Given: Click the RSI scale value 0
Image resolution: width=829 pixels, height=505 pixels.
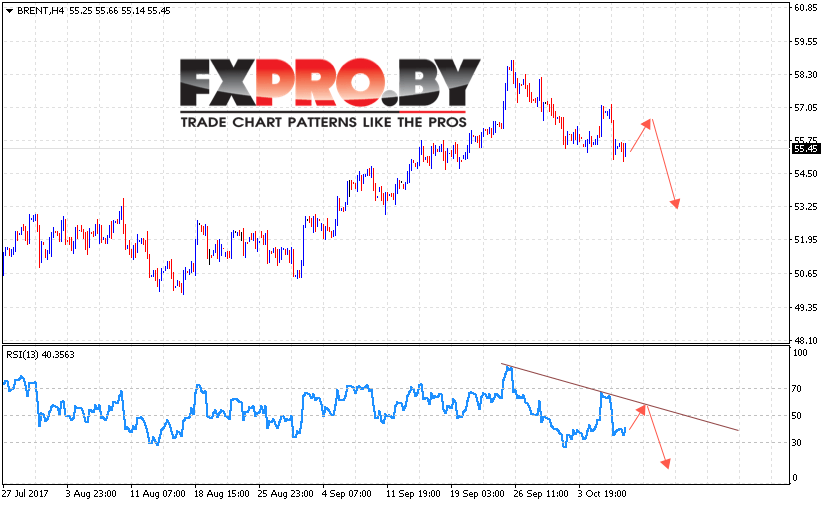Looking at the screenshot, I should [795, 478].
